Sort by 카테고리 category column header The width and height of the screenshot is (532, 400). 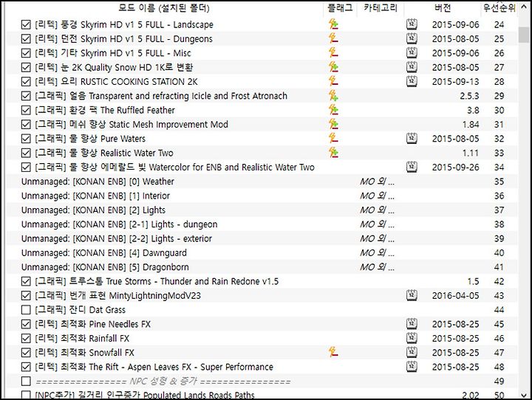pyautogui.click(x=381, y=8)
